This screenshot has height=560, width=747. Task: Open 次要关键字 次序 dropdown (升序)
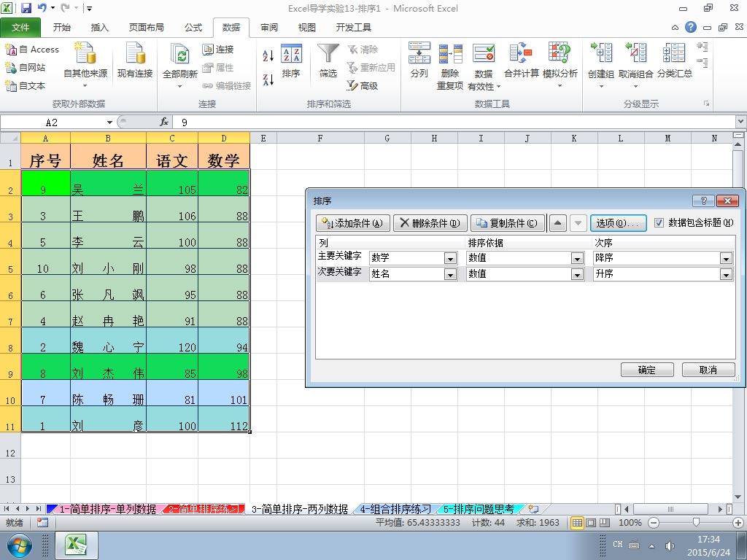(726, 274)
